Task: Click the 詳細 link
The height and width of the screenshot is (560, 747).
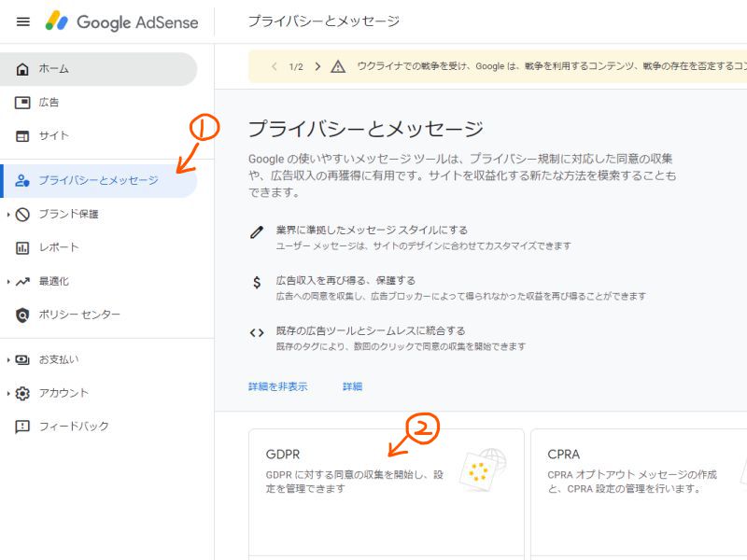Action: (353, 386)
